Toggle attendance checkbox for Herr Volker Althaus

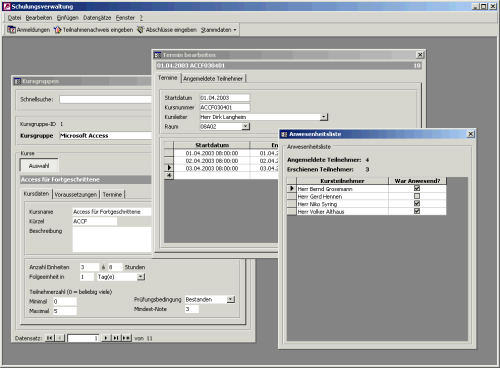click(417, 211)
